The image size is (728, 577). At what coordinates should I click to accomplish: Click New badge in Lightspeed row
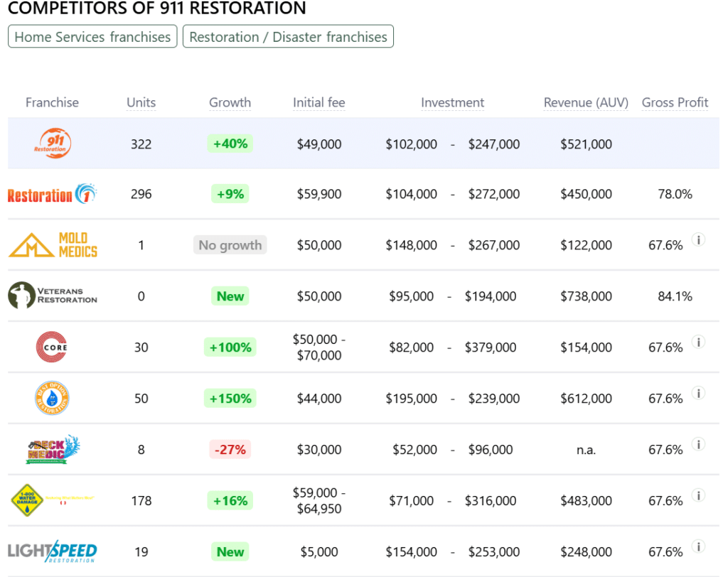click(x=230, y=551)
